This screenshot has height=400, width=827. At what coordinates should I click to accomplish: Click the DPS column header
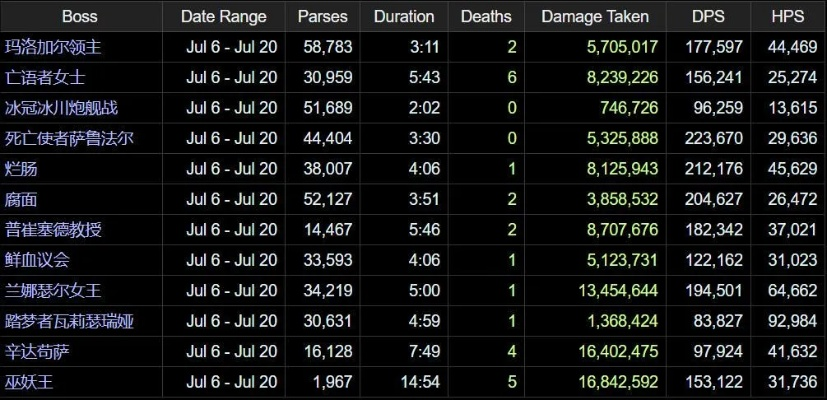click(x=708, y=16)
